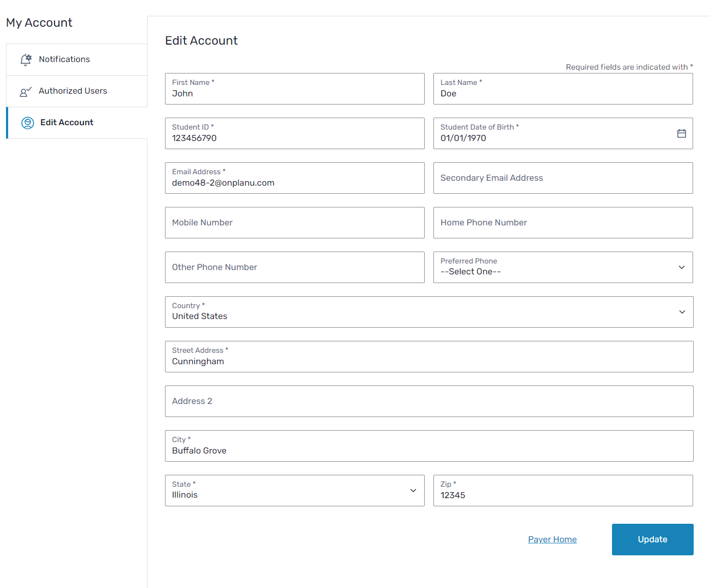Go to the Notifications menu item

point(64,59)
